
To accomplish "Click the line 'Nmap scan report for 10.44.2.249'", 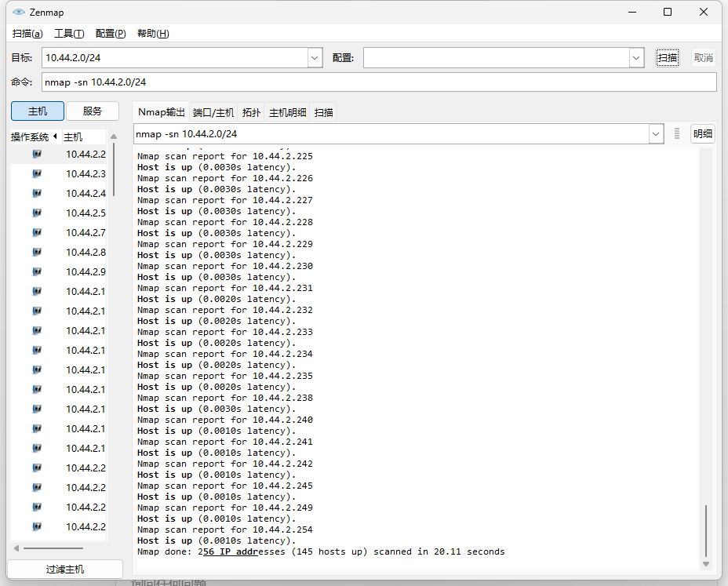I will (225, 508).
